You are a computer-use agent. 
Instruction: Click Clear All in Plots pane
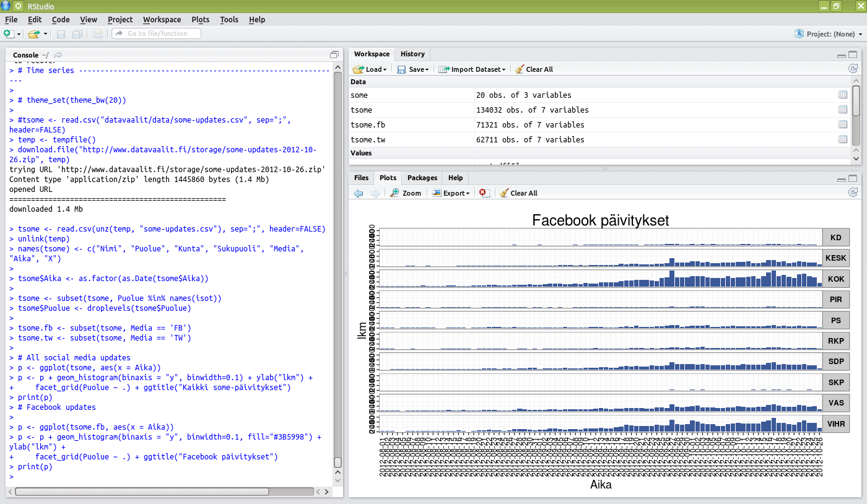click(518, 193)
